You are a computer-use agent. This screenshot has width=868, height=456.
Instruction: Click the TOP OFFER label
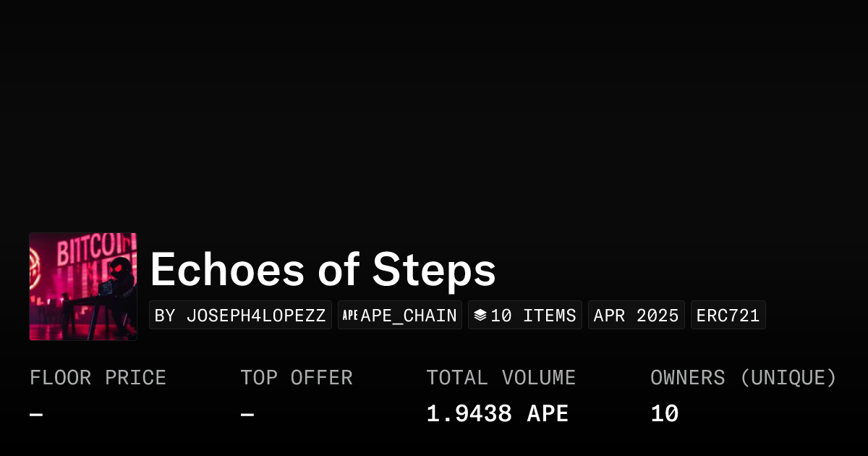(297, 378)
